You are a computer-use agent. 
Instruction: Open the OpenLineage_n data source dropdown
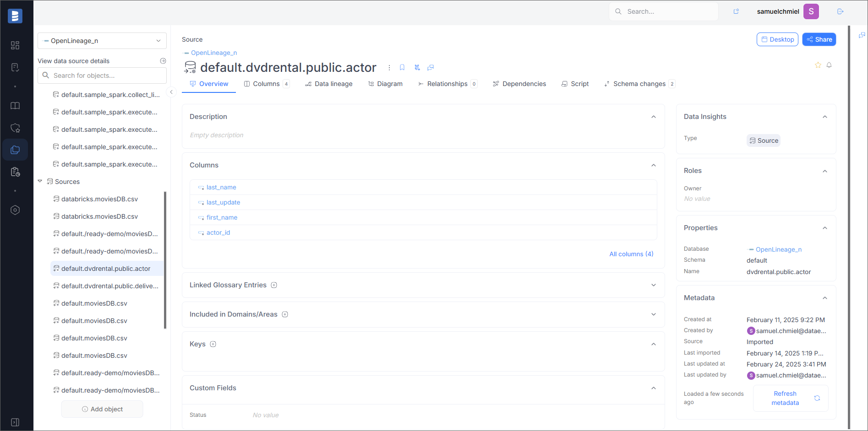[102, 41]
